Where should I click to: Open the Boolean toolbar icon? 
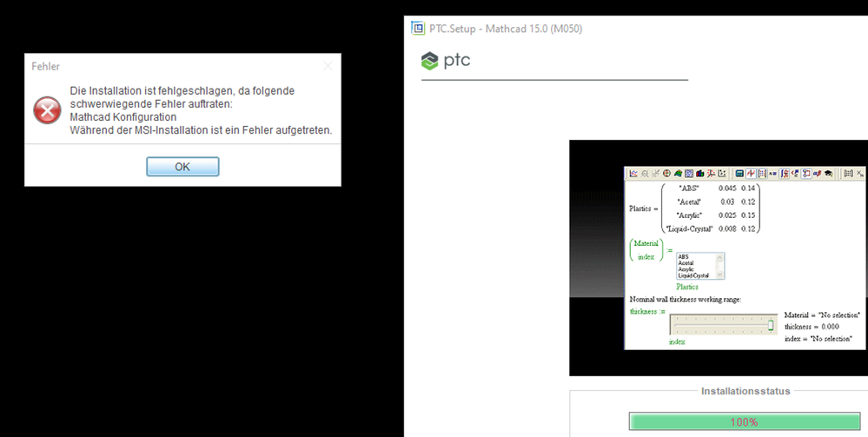(x=796, y=174)
